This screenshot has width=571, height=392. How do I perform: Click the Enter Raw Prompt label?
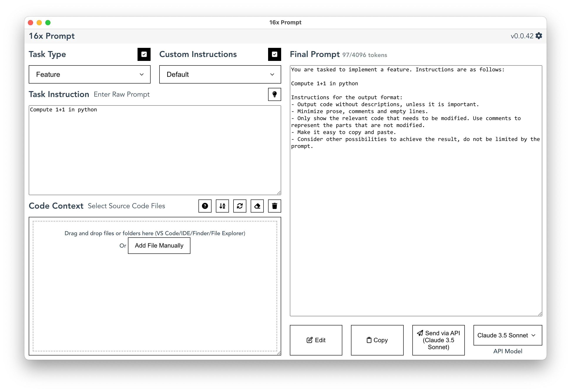[122, 95]
